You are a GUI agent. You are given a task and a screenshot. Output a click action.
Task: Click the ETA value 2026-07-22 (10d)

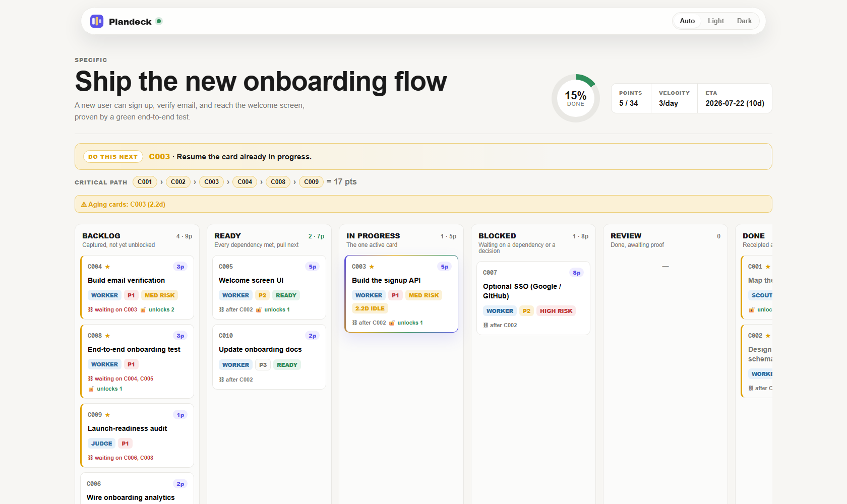[x=735, y=103]
